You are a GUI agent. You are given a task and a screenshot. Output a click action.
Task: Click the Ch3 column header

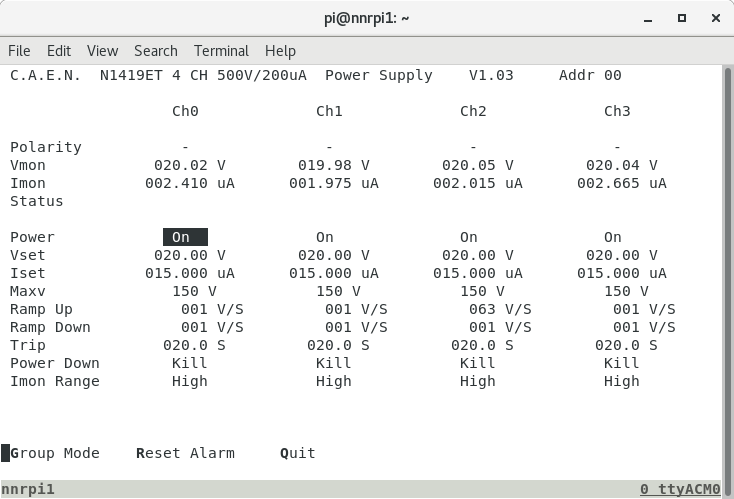pos(617,111)
